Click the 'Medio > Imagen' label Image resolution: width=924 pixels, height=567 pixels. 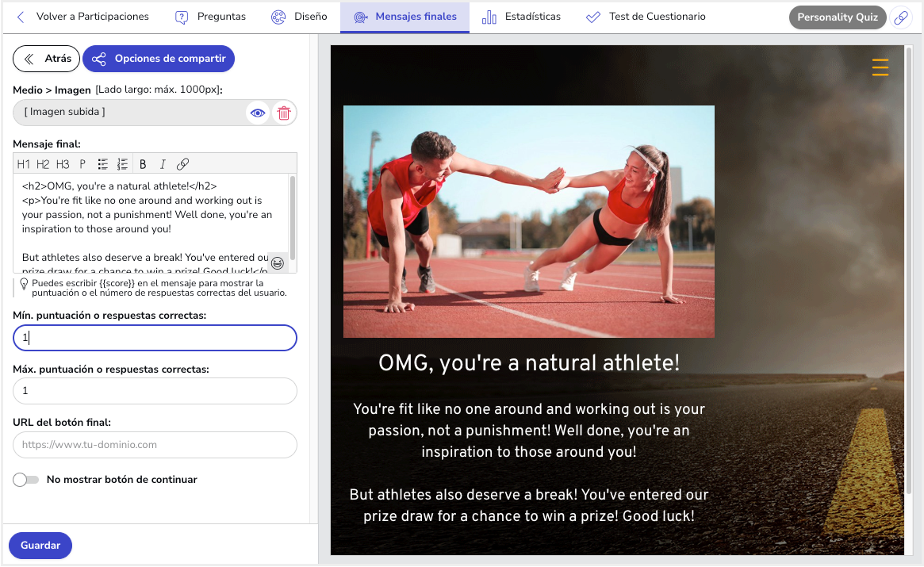tap(52, 90)
